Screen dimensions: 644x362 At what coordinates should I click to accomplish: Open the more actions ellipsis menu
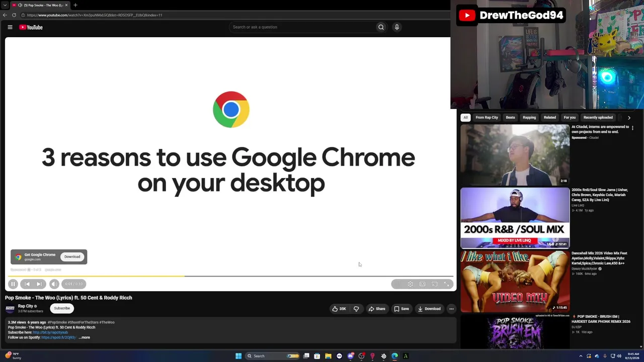click(451, 309)
